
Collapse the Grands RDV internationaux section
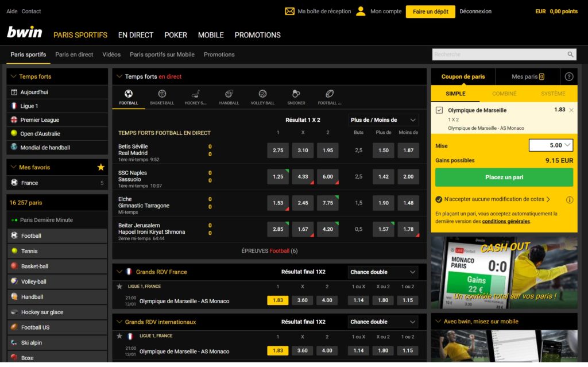[x=119, y=322]
